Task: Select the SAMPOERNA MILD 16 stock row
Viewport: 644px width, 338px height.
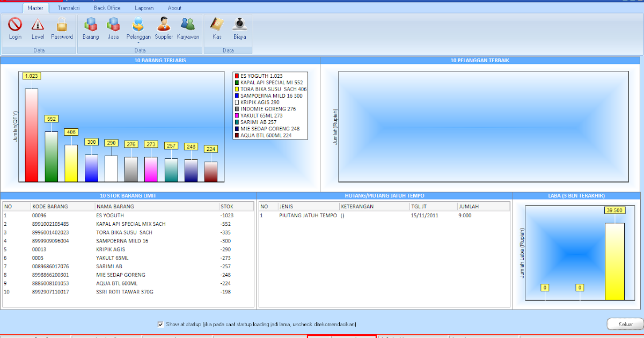Action: point(128,241)
